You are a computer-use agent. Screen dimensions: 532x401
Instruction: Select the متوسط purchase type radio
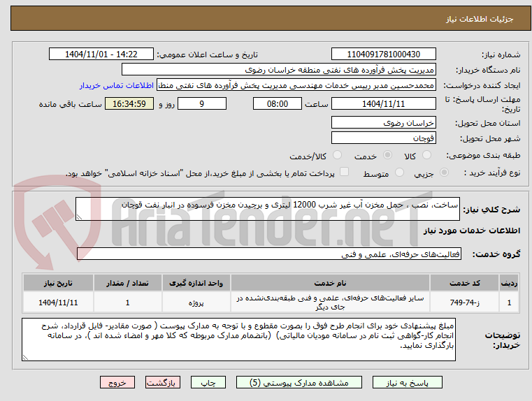pyautogui.click(x=400, y=173)
